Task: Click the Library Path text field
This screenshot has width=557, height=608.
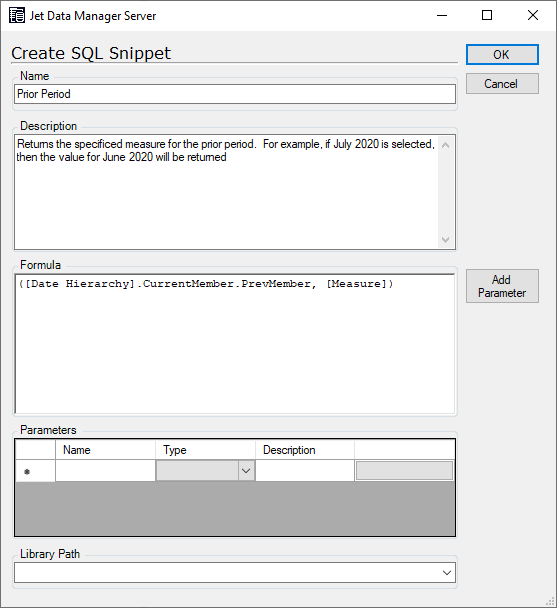Action: 227,573
